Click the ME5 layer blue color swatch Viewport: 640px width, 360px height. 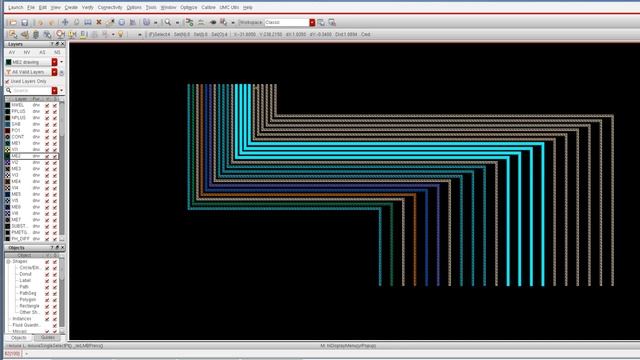tap(7, 194)
